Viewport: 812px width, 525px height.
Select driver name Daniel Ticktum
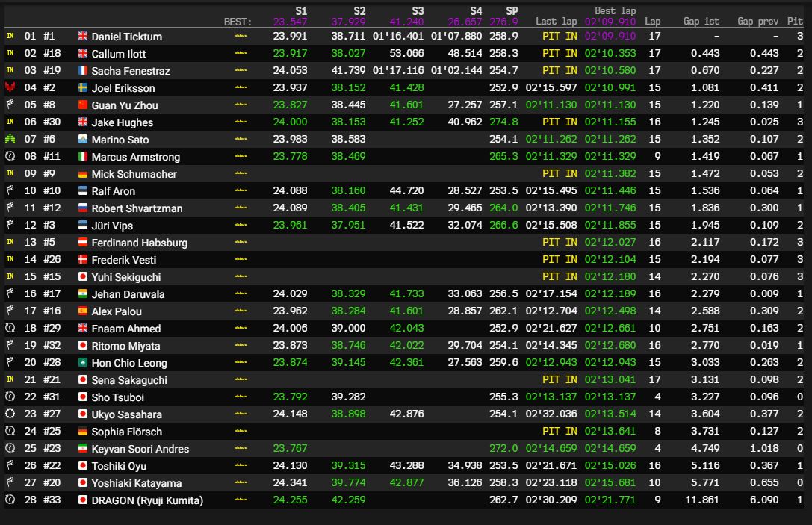click(x=127, y=37)
